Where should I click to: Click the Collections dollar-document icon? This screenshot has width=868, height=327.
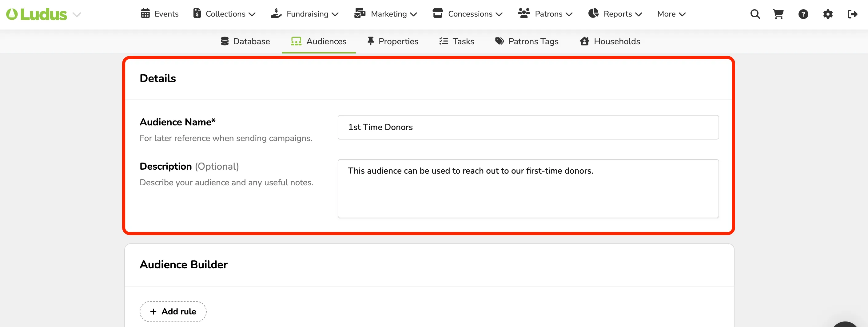coord(197,14)
